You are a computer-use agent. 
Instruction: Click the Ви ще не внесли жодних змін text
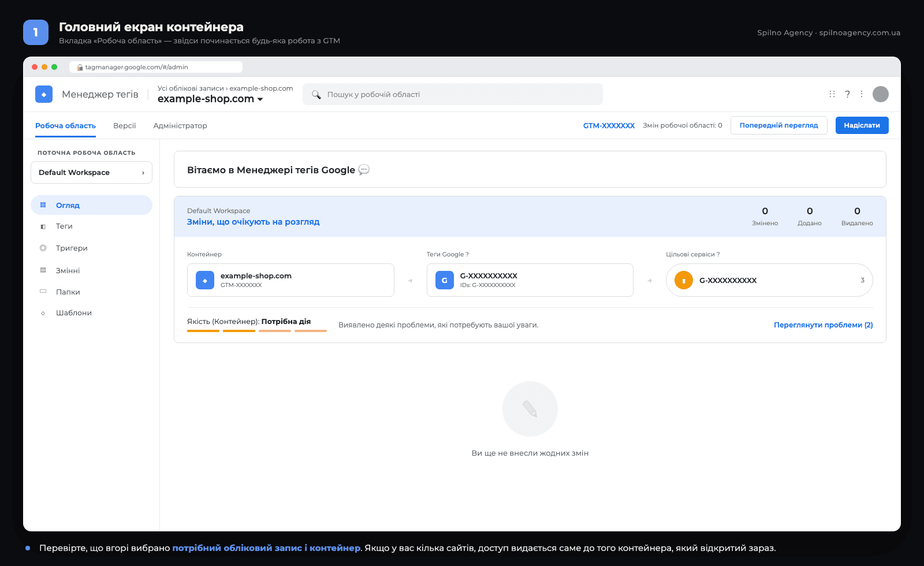pos(530,453)
